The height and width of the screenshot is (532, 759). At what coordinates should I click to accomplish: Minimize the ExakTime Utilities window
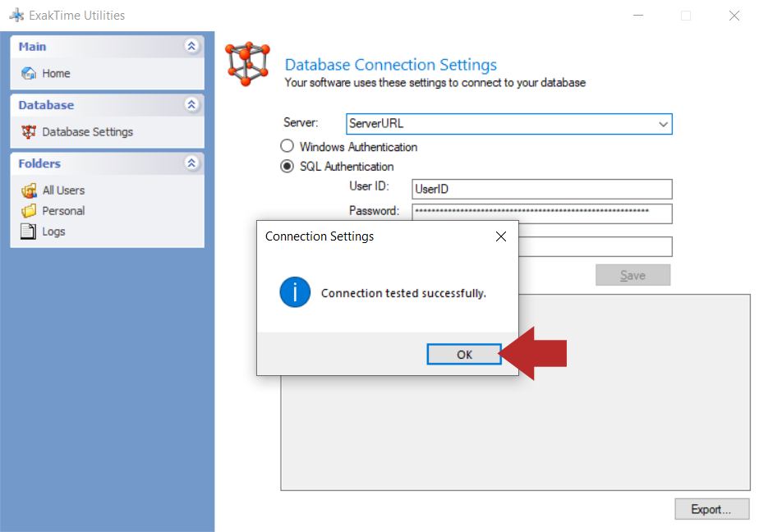tap(638, 16)
